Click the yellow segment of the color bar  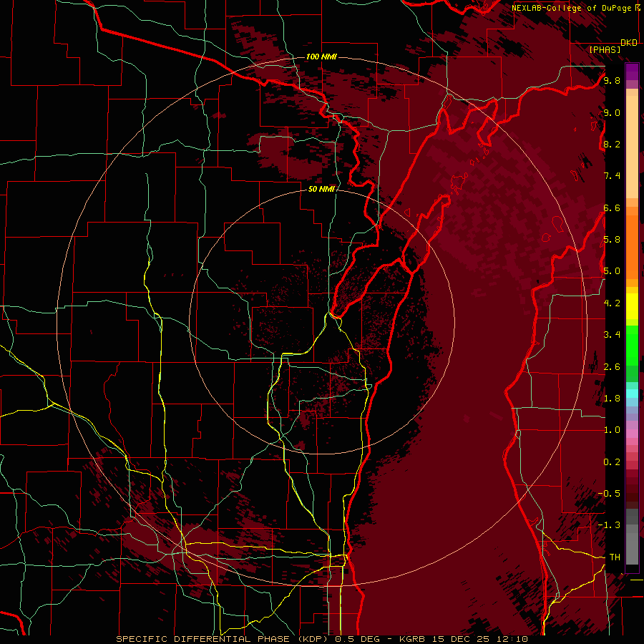coord(632,306)
